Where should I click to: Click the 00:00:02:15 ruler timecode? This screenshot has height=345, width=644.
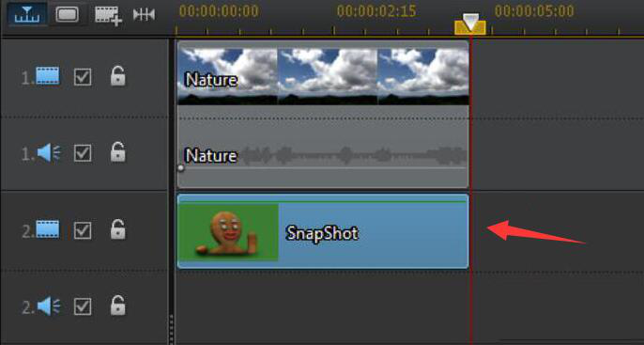376,11
